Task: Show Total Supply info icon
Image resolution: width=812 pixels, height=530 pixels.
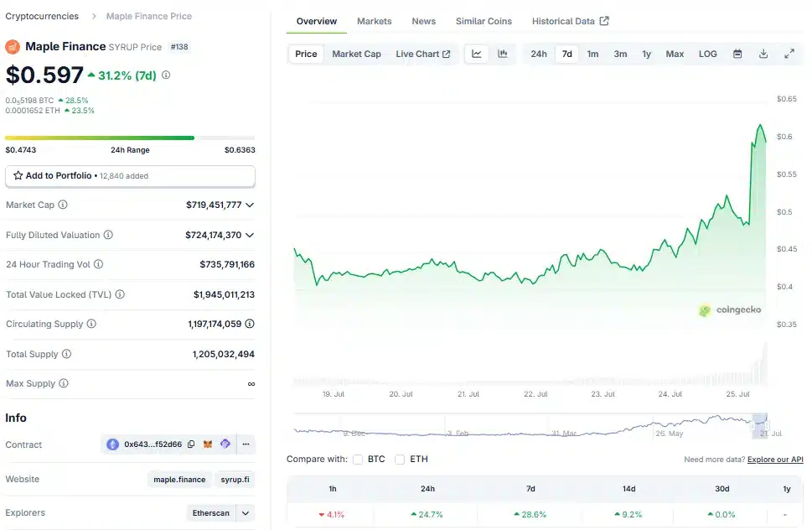Action: tap(67, 354)
